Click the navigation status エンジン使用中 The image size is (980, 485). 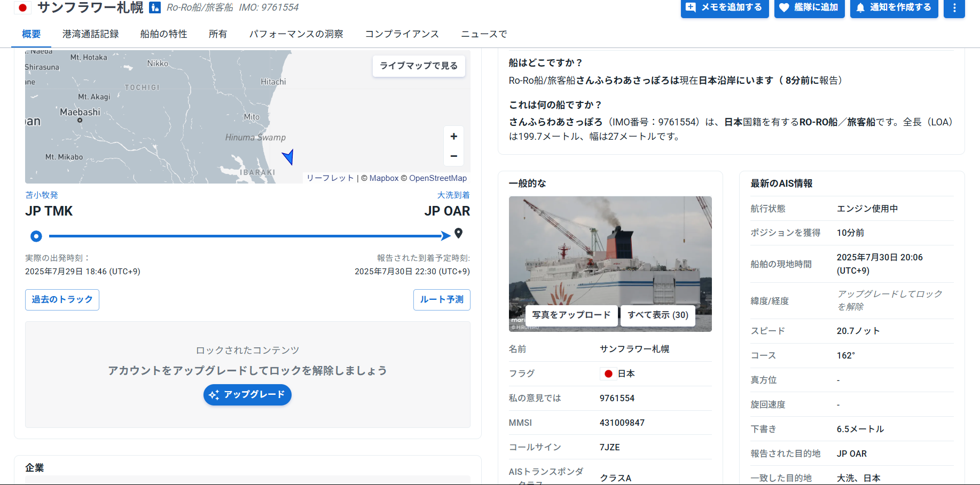(x=867, y=209)
